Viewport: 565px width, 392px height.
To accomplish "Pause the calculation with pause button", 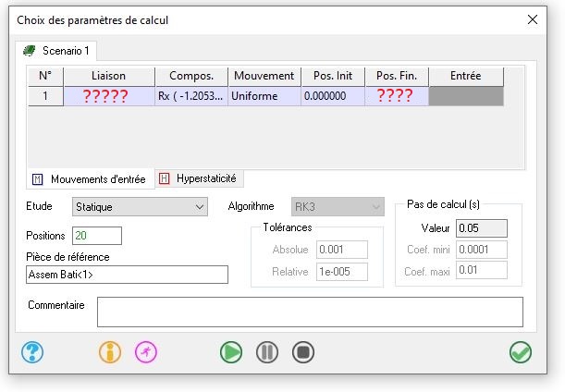I will [x=267, y=352].
